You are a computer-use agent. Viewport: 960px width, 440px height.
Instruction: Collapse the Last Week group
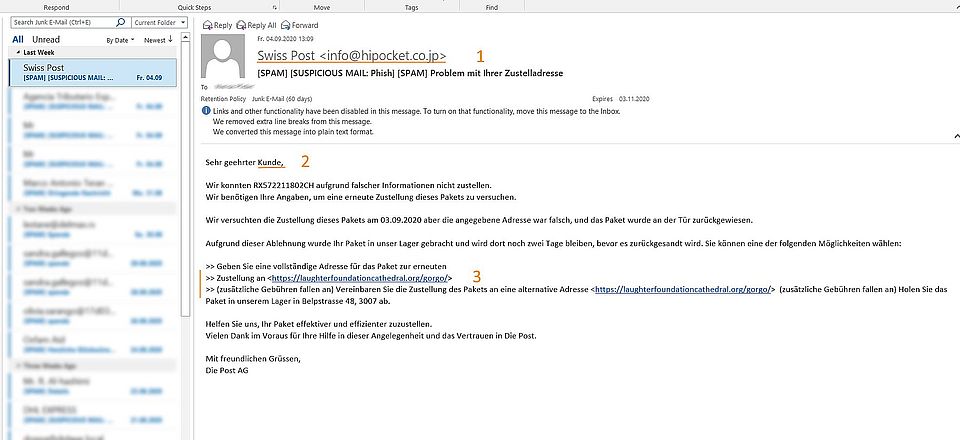click(x=18, y=52)
